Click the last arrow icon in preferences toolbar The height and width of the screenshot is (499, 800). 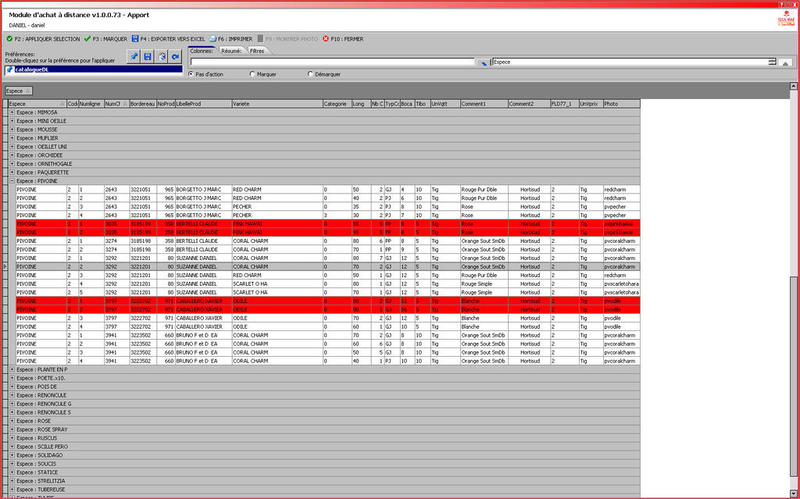coord(175,56)
